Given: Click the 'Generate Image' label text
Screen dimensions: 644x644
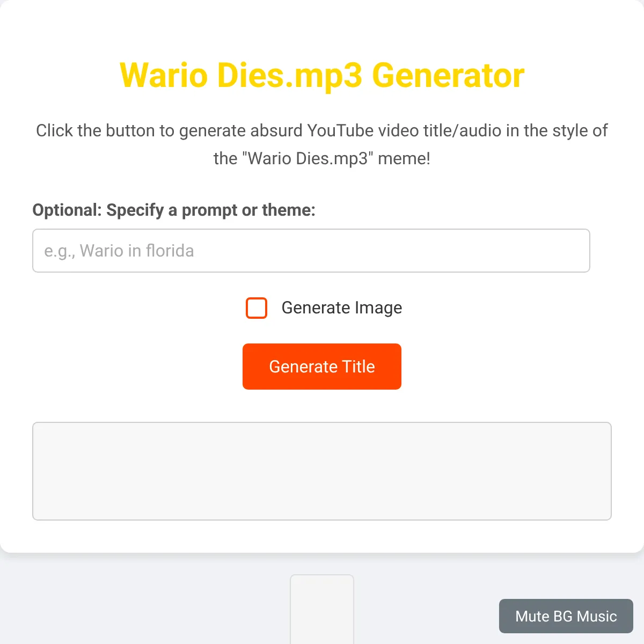Looking at the screenshot, I should point(342,308).
